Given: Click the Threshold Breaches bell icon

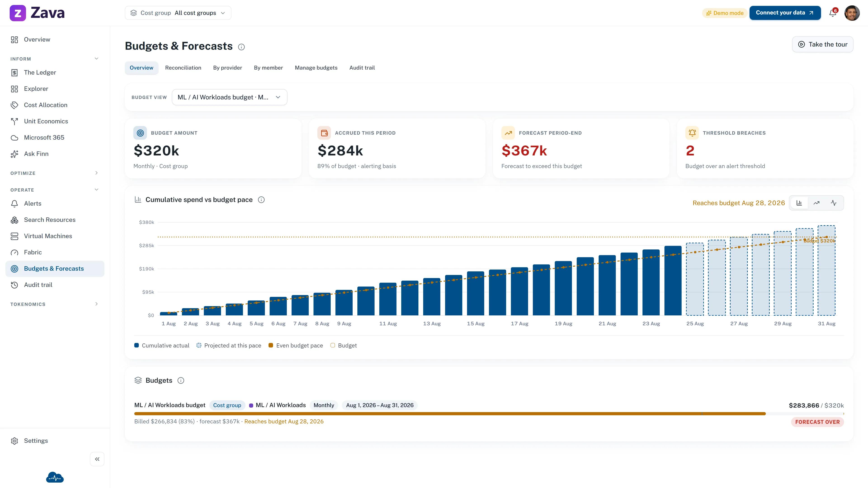Looking at the screenshot, I should coord(692,133).
